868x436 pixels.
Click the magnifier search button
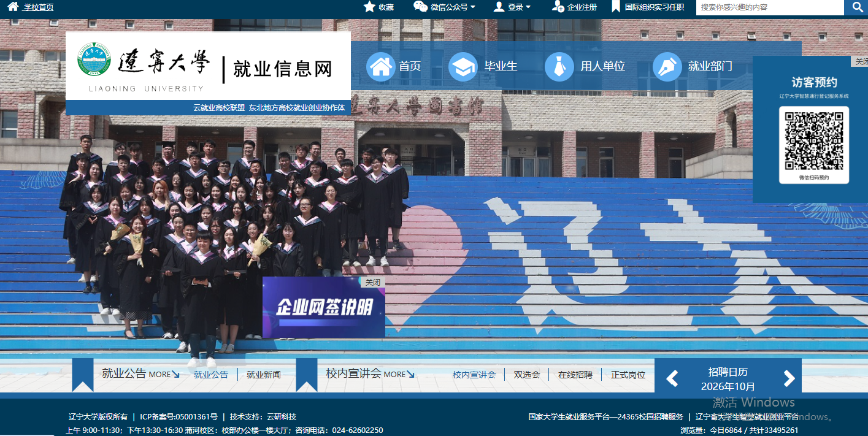[x=856, y=7]
